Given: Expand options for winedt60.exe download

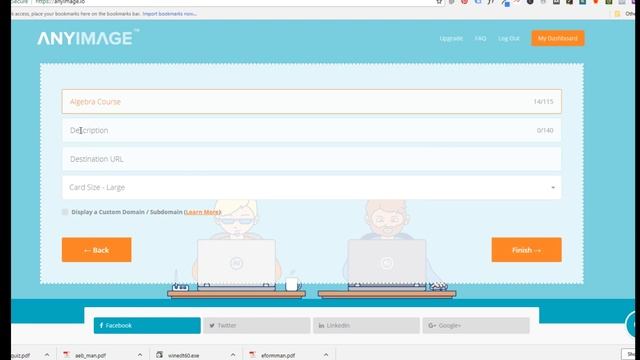Looking at the screenshot, I should point(233,355).
